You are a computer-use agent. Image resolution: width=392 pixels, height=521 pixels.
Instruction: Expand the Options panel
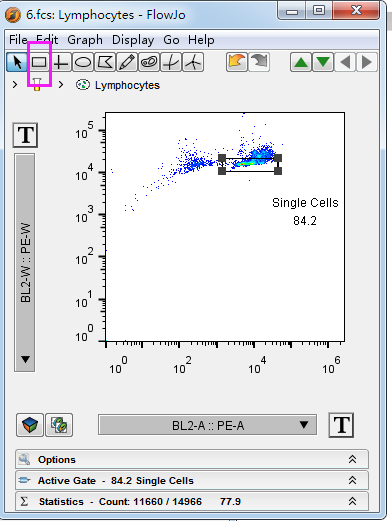pos(192,460)
